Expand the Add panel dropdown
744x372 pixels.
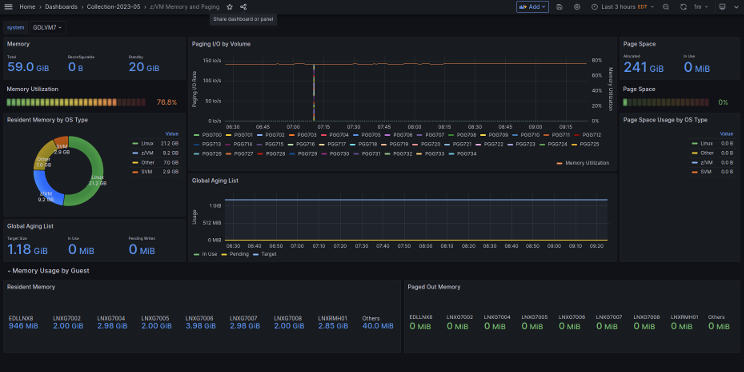pyautogui.click(x=532, y=7)
